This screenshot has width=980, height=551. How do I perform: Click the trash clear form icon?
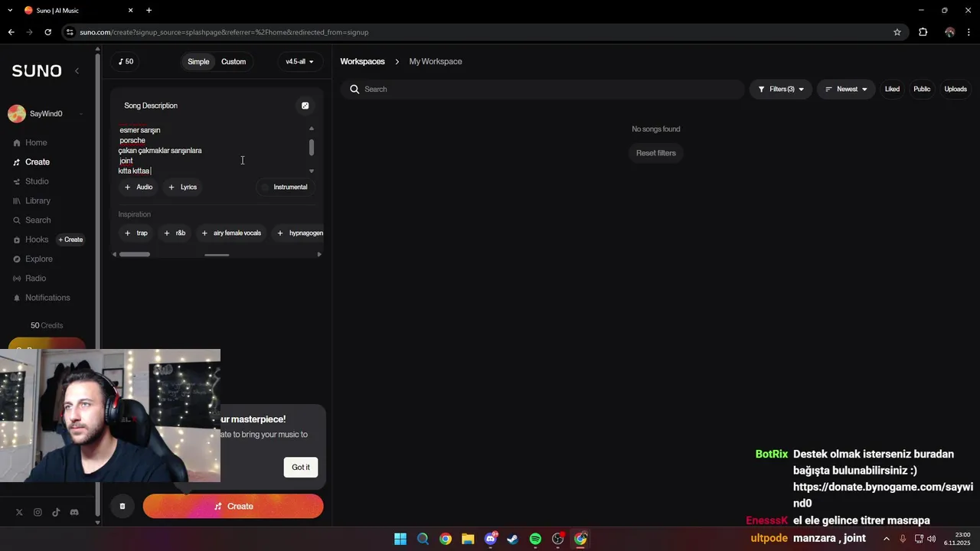122,506
